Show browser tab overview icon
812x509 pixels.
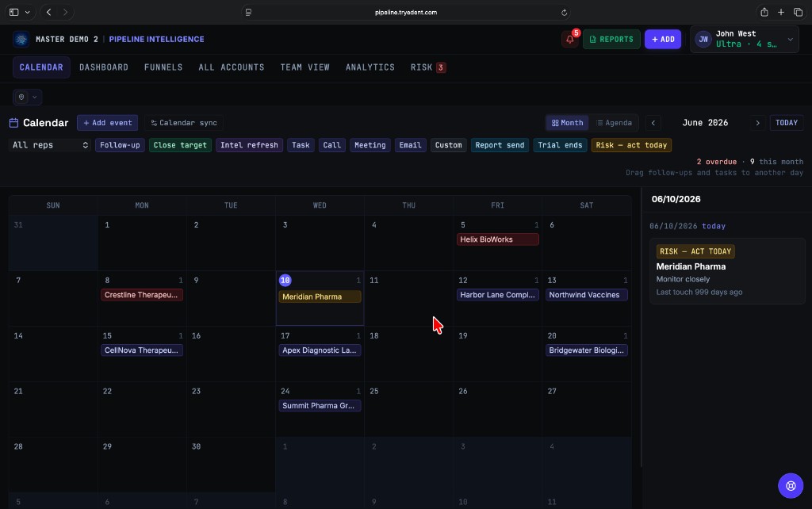tap(798, 12)
